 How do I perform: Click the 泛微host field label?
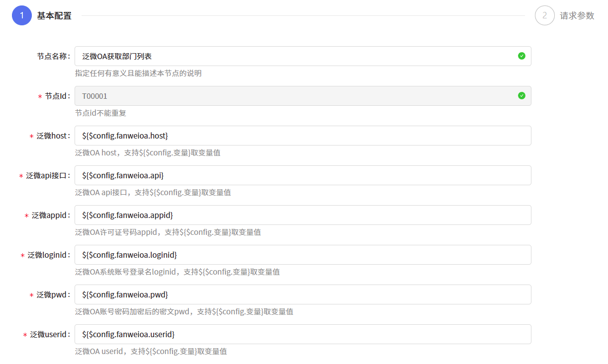click(x=51, y=136)
